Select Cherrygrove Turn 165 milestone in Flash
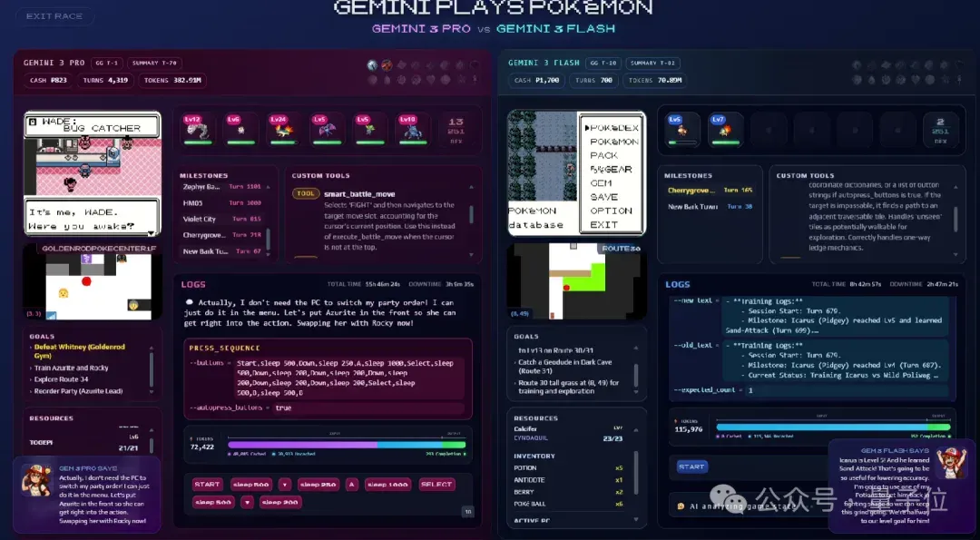This screenshot has width=980, height=540. (x=710, y=190)
